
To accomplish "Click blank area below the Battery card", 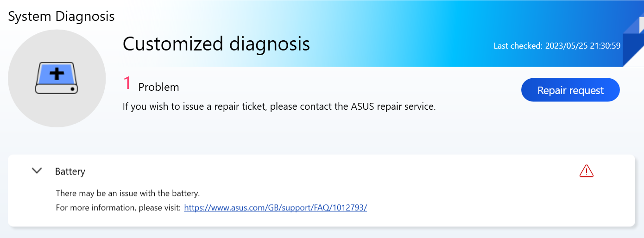I will (x=324, y=233).
